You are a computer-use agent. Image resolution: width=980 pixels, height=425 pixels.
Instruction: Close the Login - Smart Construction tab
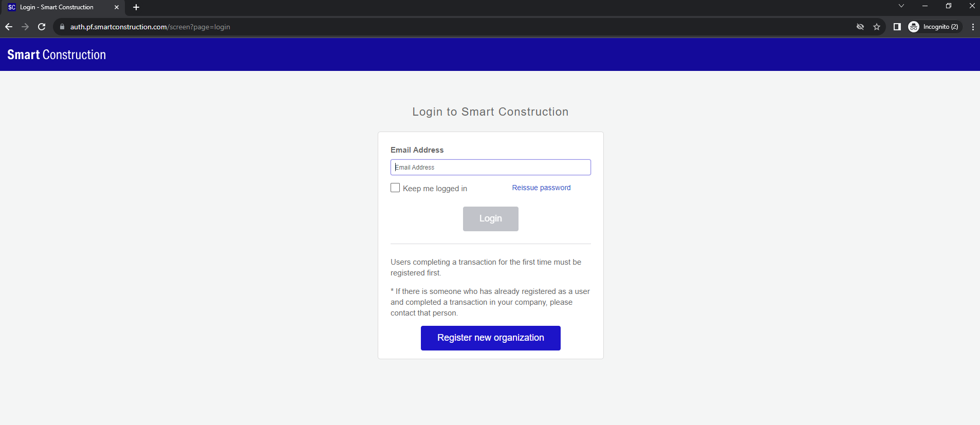click(117, 7)
